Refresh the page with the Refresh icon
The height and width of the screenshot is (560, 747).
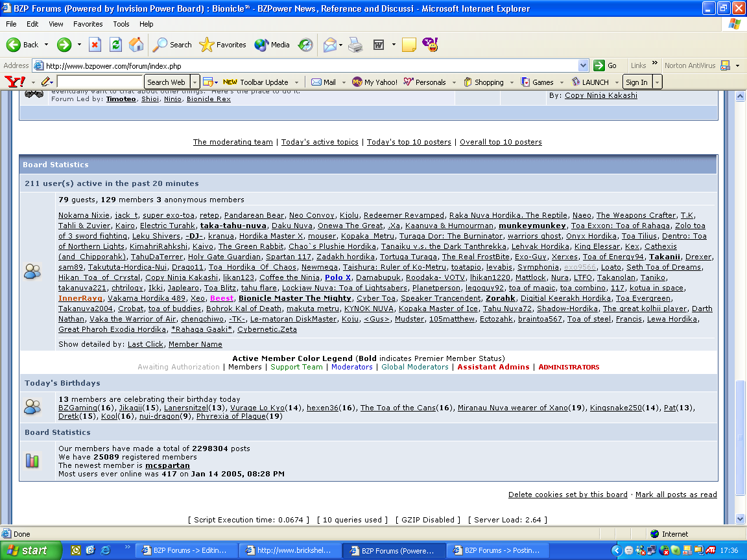(x=115, y=45)
